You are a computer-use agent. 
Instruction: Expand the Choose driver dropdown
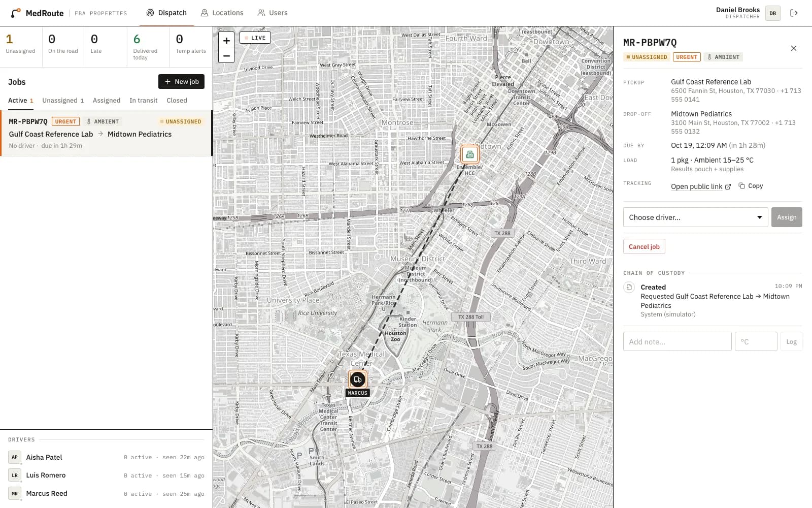(x=695, y=217)
